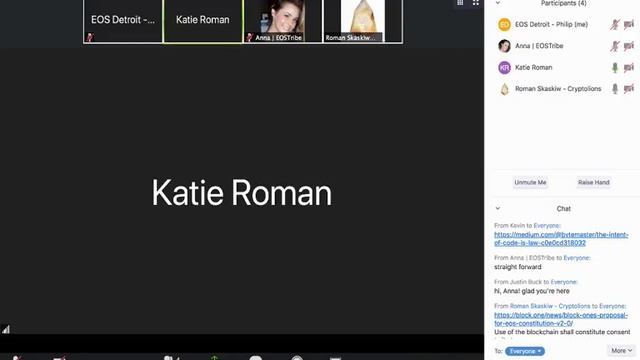The image size is (640, 360).
Task: Click the connection signal strength icon
Action: pos(6,329)
